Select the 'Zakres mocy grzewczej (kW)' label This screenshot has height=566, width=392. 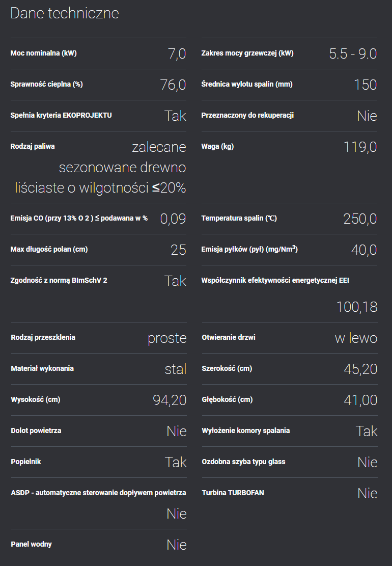(x=247, y=53)
